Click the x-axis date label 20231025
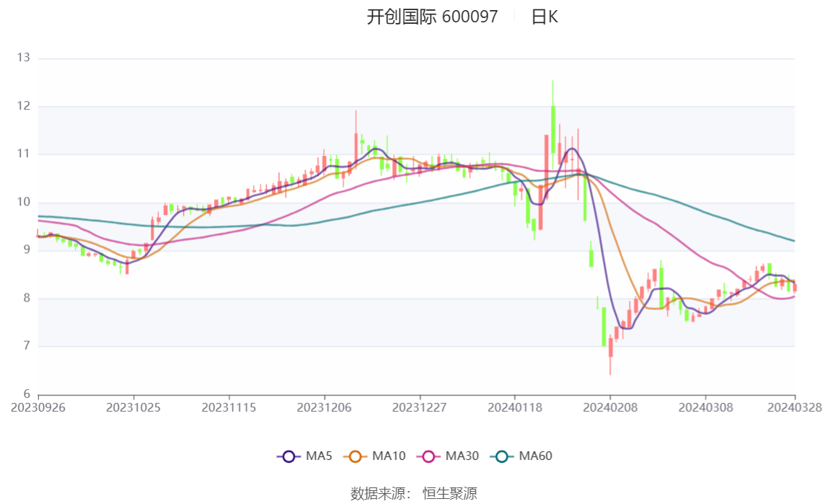The width and height of the screenshot is (828, 504). (x=133, y=407)
